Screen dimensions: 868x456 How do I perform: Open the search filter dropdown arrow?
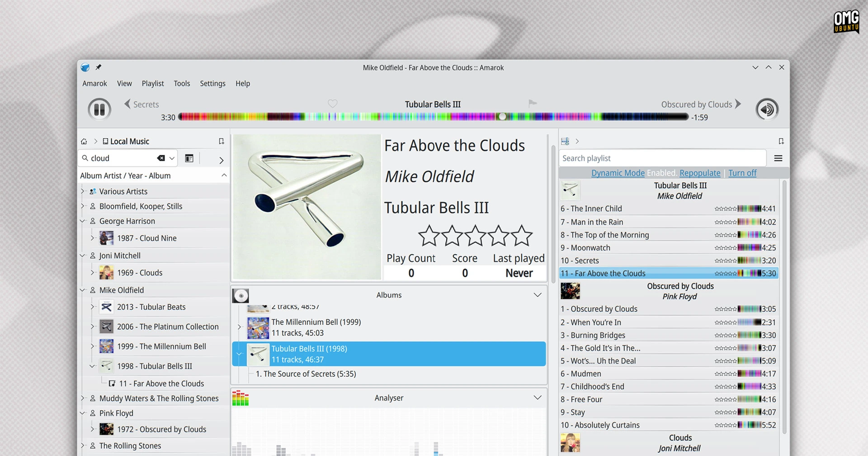172,158
